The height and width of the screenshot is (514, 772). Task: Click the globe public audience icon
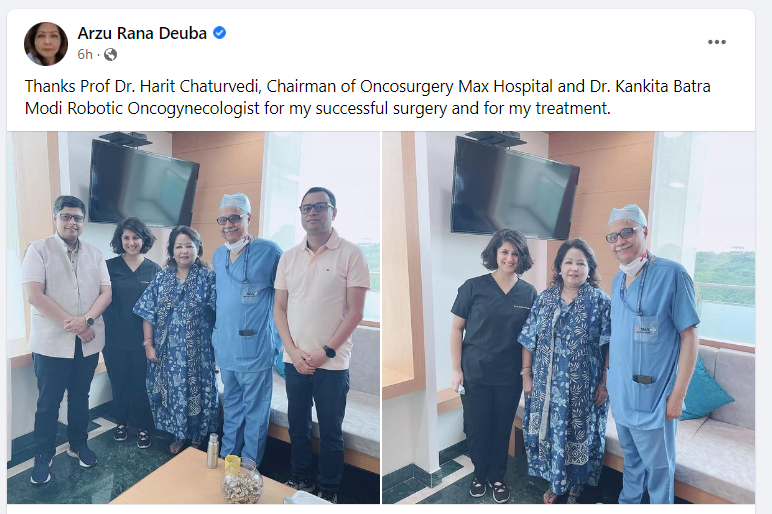click(111, 54)
